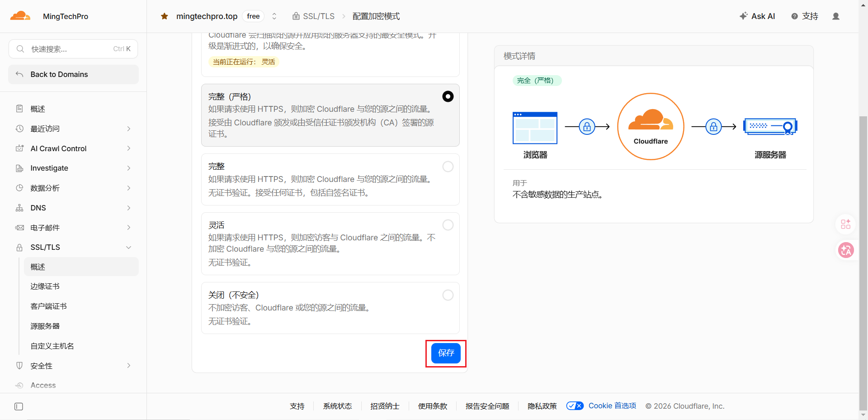This screenshot has height=420, width=868.
Task: Select the 完整（严格）radio option
Action: click(448, 96)
